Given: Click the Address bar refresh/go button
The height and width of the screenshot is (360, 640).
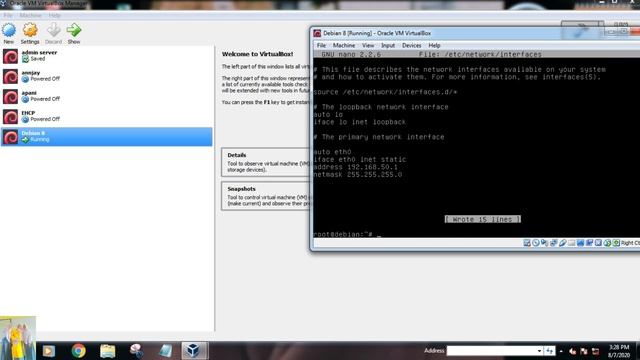Looking at the screenshot, I should pos(549,351).
